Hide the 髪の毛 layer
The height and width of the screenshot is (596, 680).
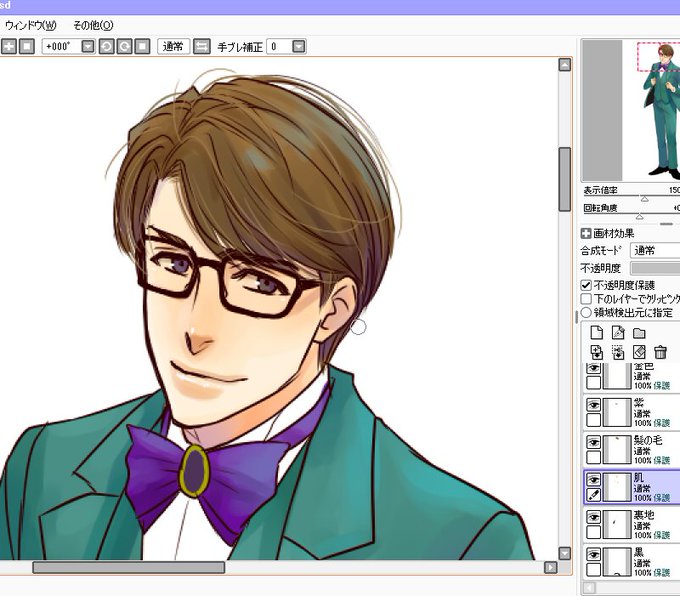(593, 442)
